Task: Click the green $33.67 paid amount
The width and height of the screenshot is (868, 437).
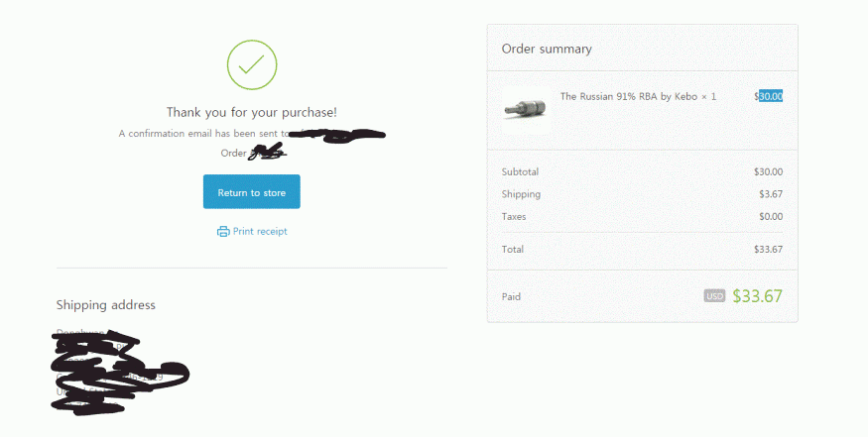Action: tap(757, 296)
